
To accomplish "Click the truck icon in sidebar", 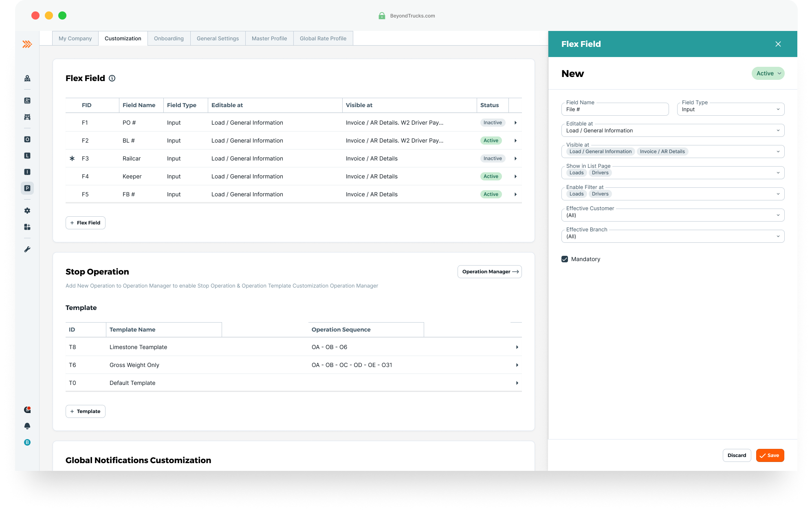I will tap(27, 117).
